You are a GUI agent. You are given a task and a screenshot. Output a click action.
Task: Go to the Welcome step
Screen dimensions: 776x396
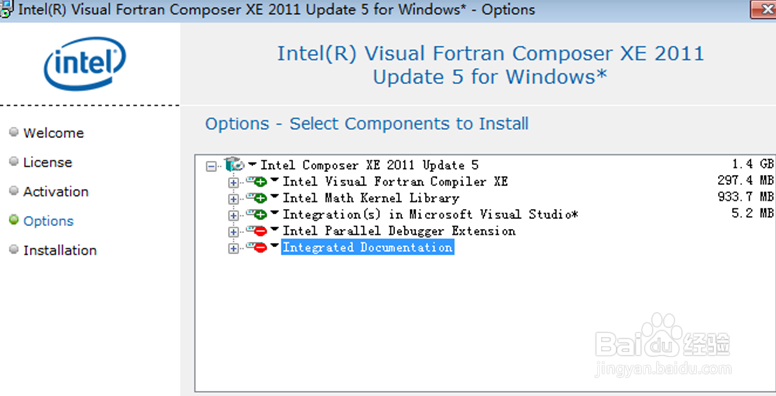tap(53, 133)
